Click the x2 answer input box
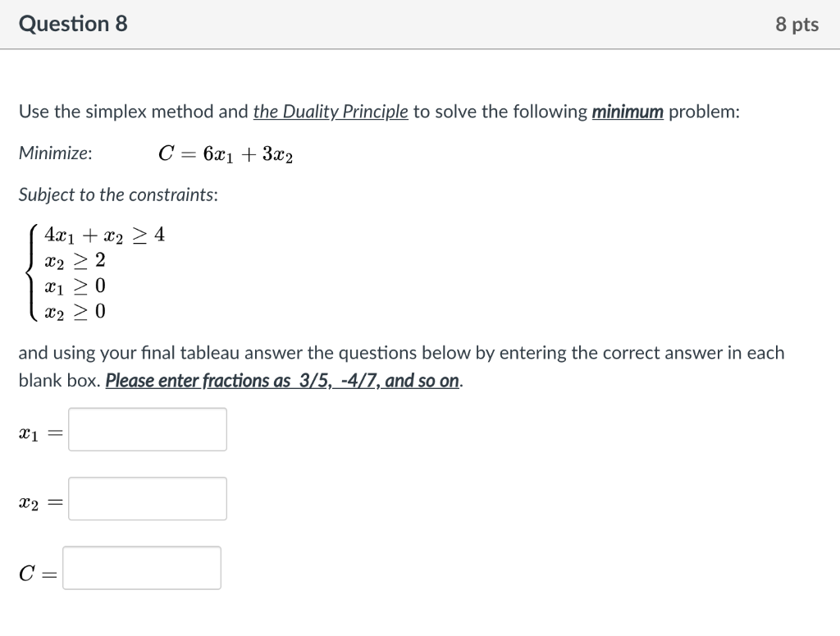Viewport: 840px width, 636px height. [x=148, y=498]
